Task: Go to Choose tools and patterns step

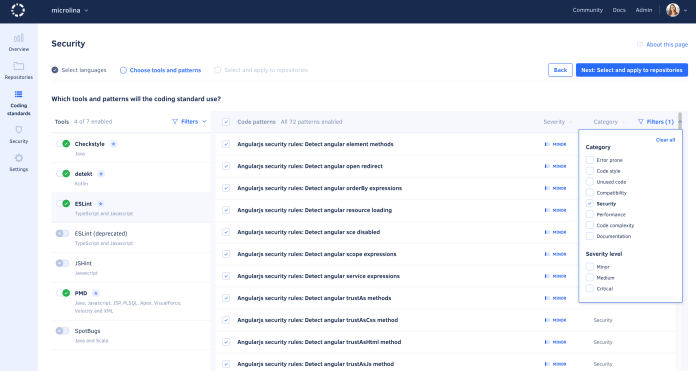Action: point(160,70)
